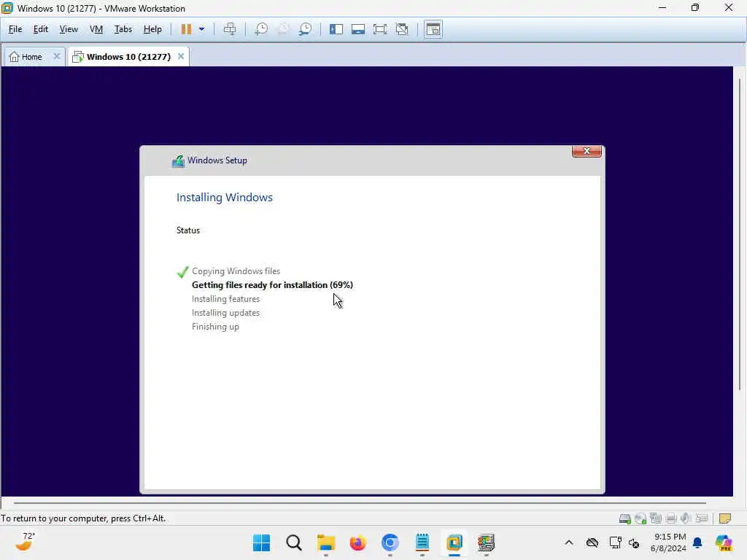Click the OneDrive cloud tray icon
Screen dimensions: 747x560
(x=592, y=542)
